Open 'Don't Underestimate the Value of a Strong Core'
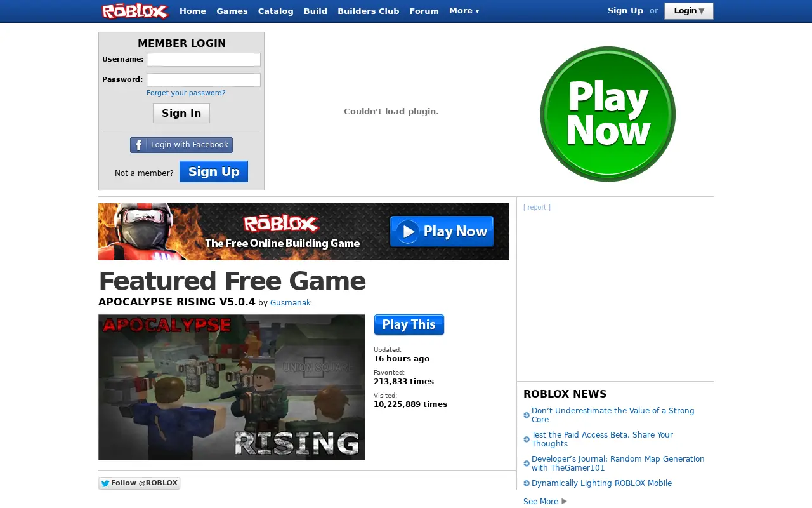The image size is (812, 508). point(613,415)
